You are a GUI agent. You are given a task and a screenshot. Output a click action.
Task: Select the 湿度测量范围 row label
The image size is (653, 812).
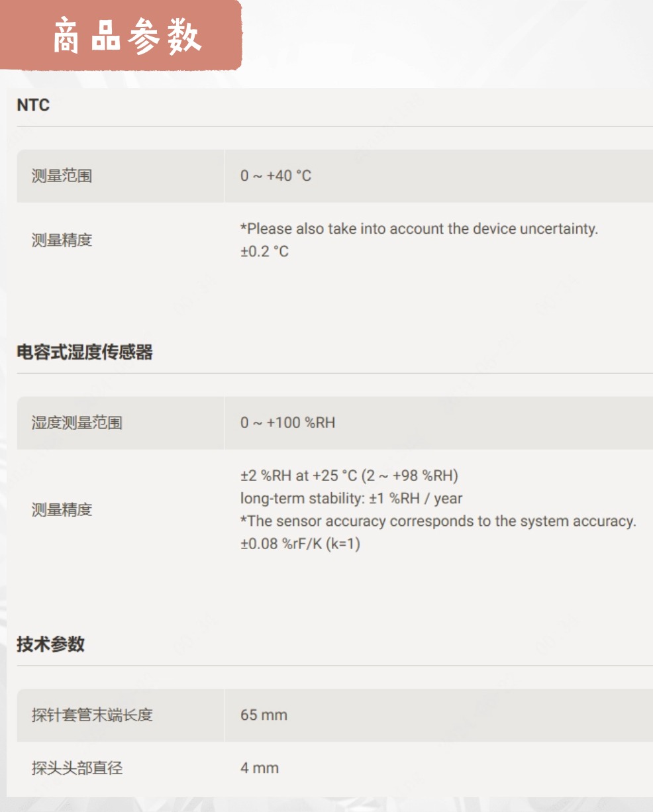pyautogui.click(x=77, y=423)
